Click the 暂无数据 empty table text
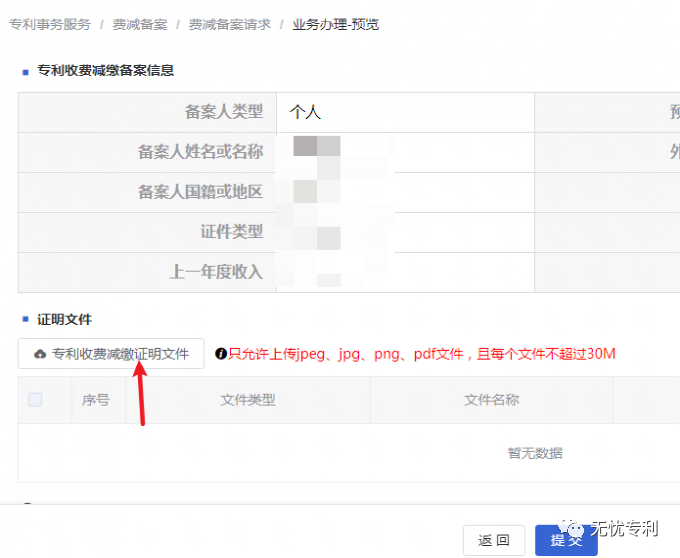The width and height of the screenshot is (680, 558). click(x=535, y=454)
